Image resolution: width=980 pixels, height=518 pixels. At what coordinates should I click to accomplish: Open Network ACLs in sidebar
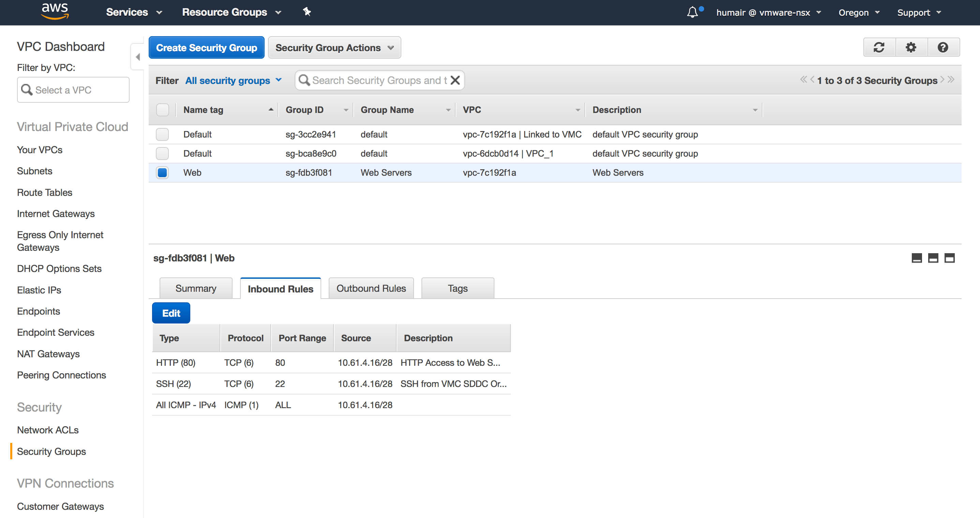(47, 430)
